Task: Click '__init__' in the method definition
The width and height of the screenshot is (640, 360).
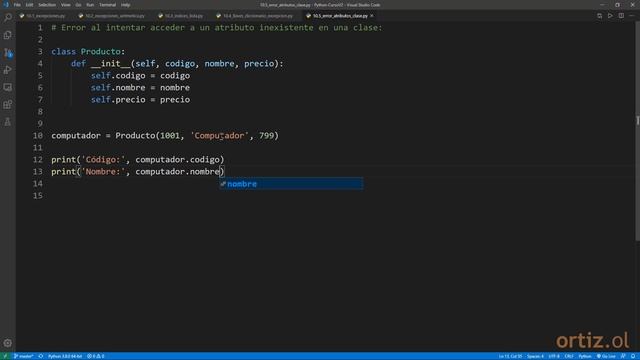Action: (x=111, y=64)
